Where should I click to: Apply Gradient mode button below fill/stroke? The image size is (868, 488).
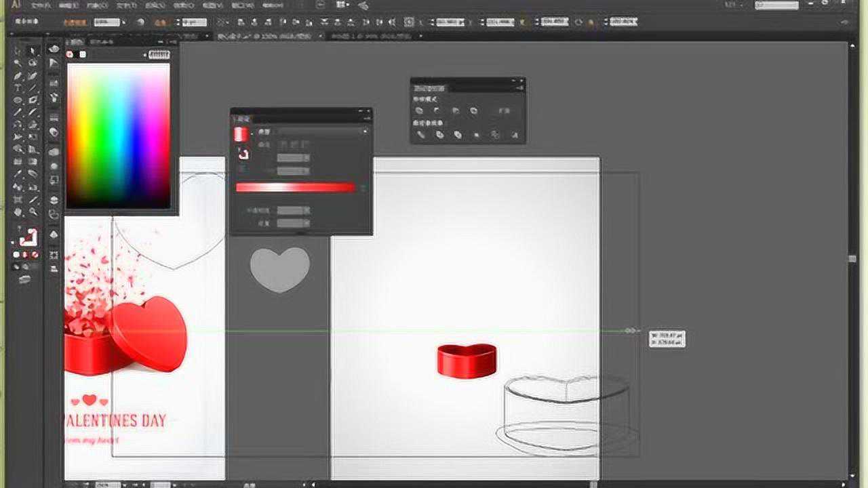click(25, 255)
